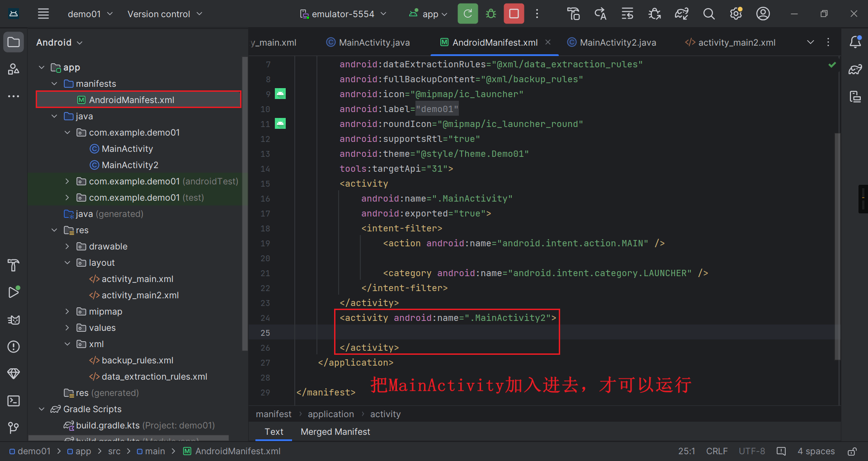Screen dimensions: 868x461
Task: Toggle the read-only lock in status bar
Action: coord(852,451)
